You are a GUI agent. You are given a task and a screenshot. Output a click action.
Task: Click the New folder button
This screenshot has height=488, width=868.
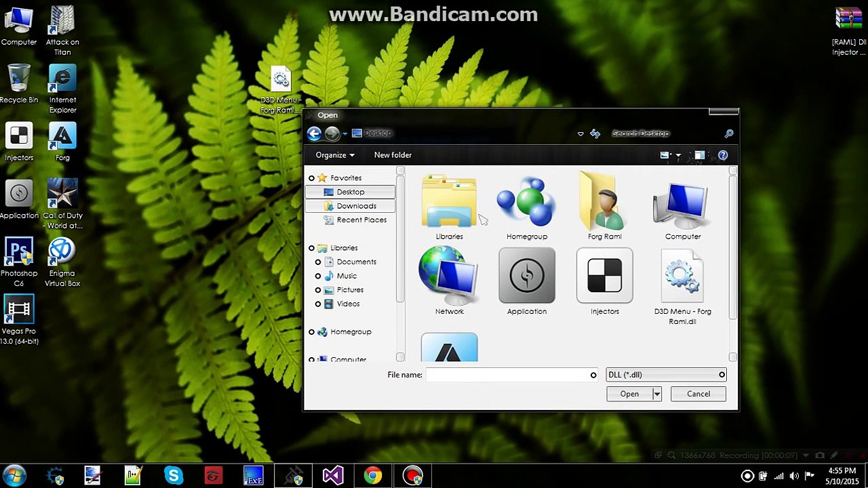[x=393, y=155]
